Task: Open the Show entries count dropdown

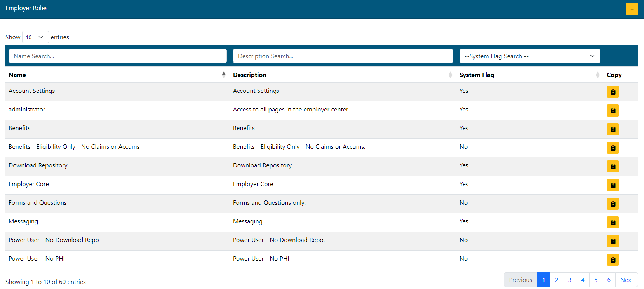Action: [35, 37]
